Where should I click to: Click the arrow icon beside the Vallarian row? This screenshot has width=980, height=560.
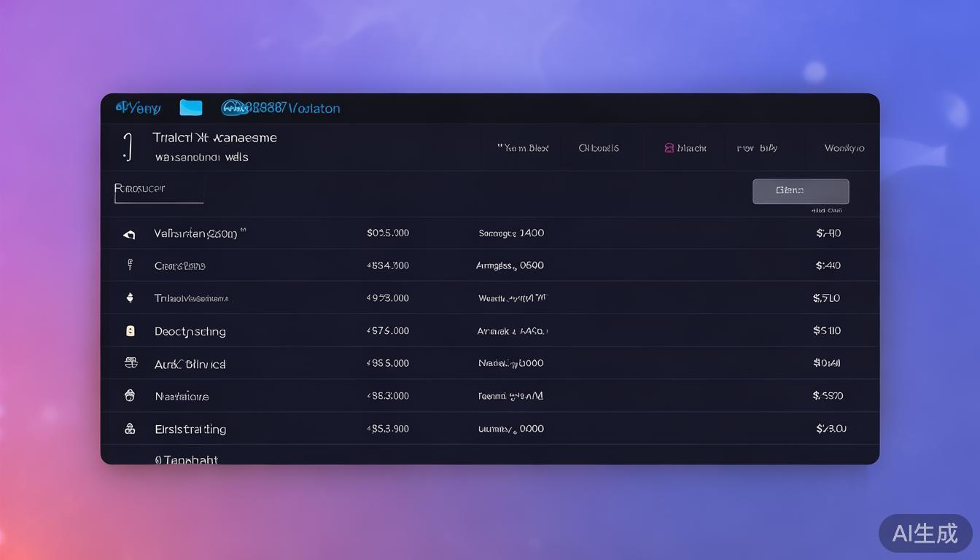(130, 234)
